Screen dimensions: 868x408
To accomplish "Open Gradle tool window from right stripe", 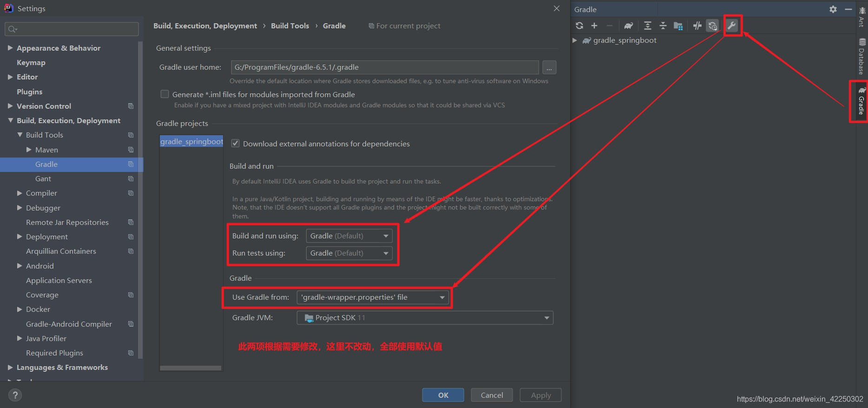I will pos(862,101).
